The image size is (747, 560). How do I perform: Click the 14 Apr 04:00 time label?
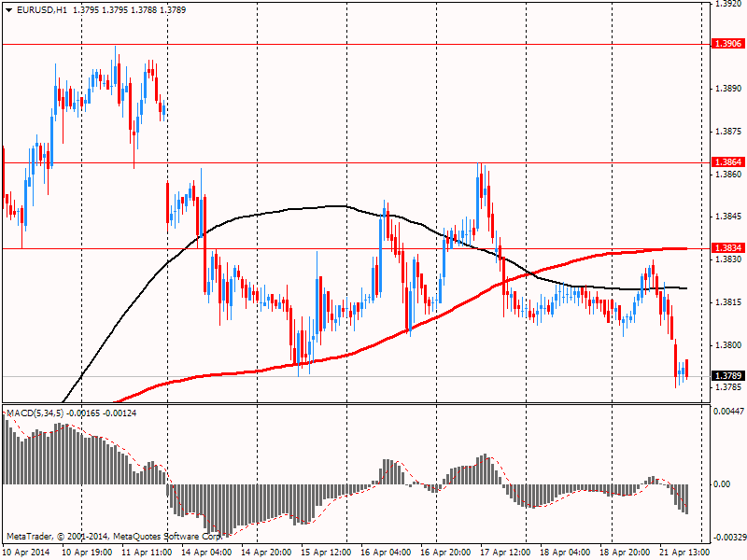point(206,553)
